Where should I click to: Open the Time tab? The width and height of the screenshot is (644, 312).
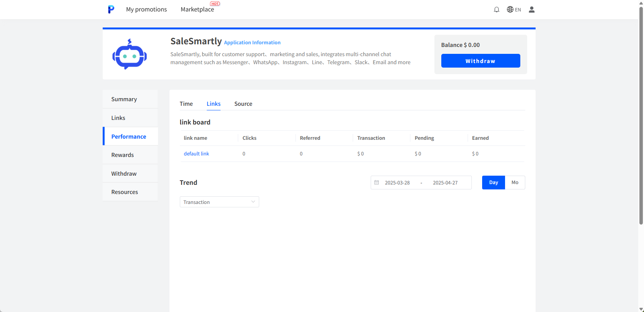(186, 104)
